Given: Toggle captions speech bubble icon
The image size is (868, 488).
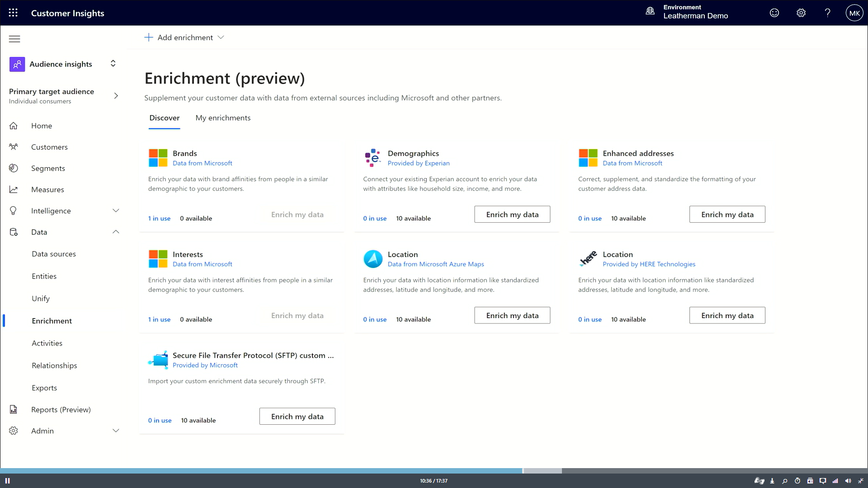Looking at the screenshot, I should point(823,481).
